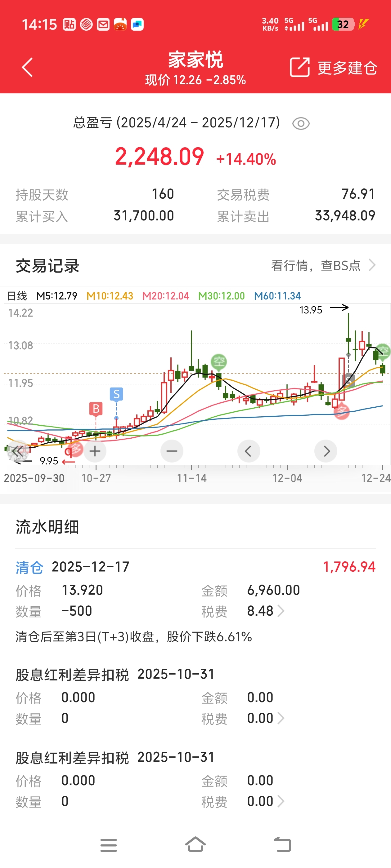Screen dimensions: 391x868
Task: Select M20:12.04 moving average label
Action: (x=166, y=296)
